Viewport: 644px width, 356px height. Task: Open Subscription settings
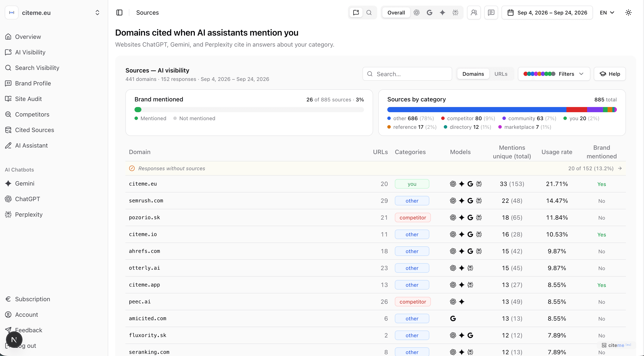32,299
